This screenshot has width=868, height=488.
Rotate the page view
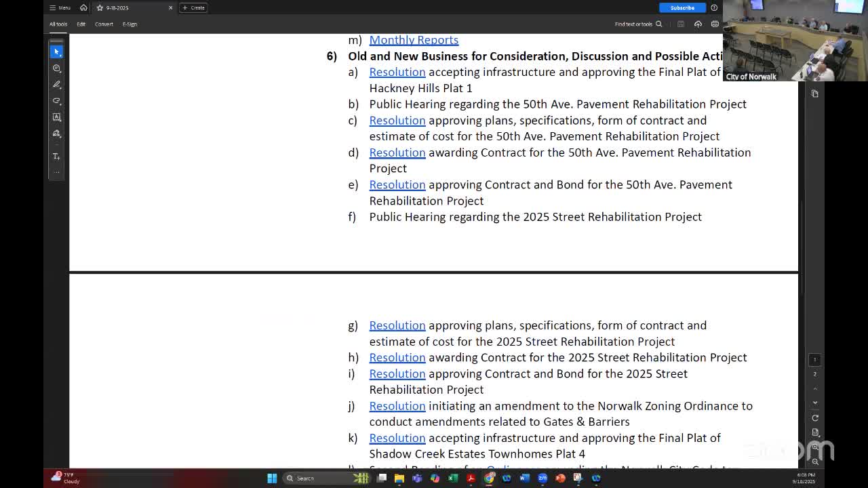coord(815,418)
